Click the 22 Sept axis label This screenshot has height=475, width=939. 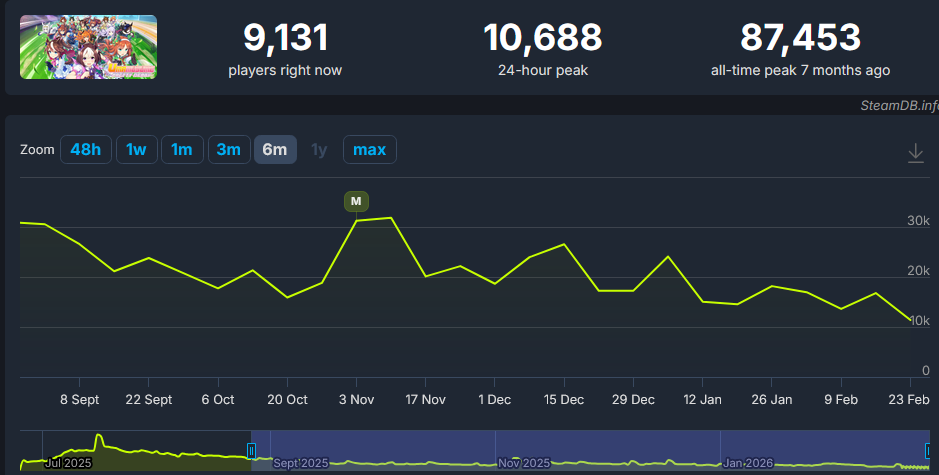[149, 400]
